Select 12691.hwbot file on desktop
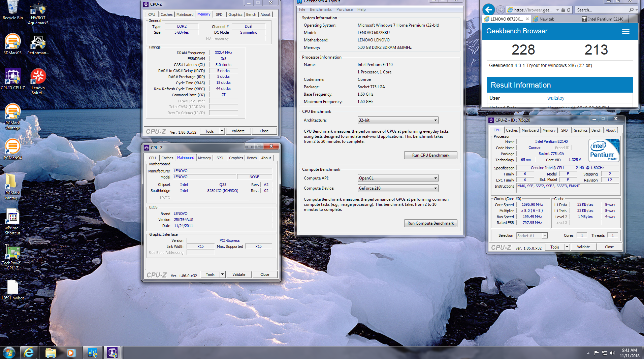Screen dimensions: 644x359 [x=12, y=290]
